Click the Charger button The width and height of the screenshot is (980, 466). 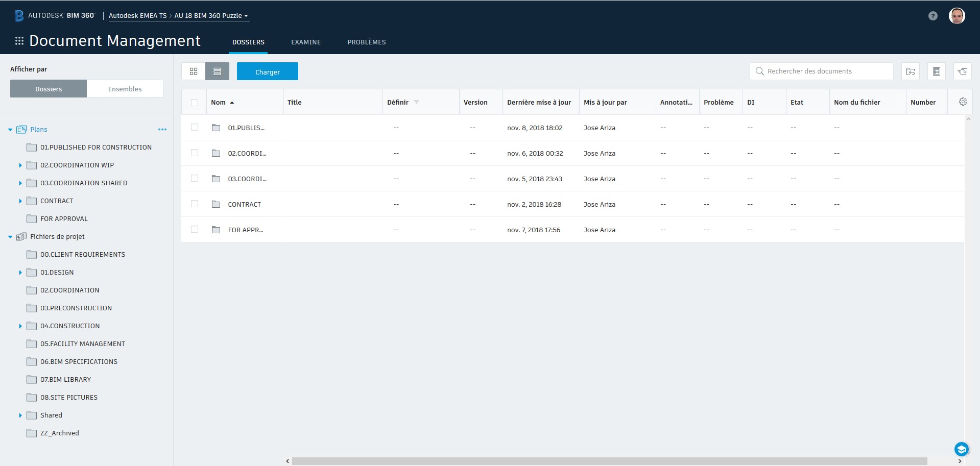(267, 71)
